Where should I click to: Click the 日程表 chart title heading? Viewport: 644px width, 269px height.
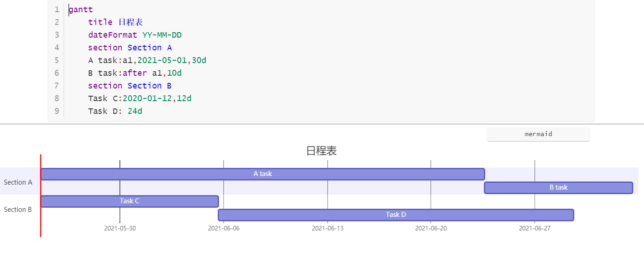coord(322,151)
